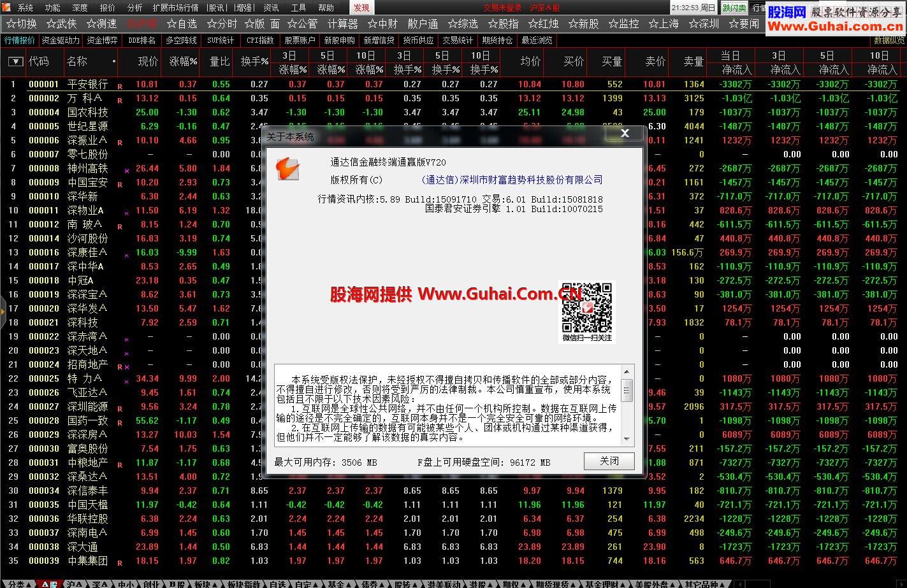
Task: Click the ☆股指 toolbar item
Action: tap(503, 24)
